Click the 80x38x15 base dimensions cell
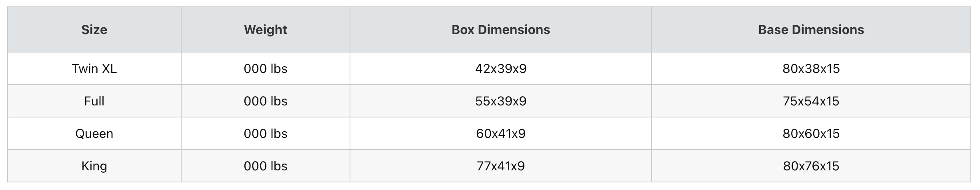 coord(811,69)
